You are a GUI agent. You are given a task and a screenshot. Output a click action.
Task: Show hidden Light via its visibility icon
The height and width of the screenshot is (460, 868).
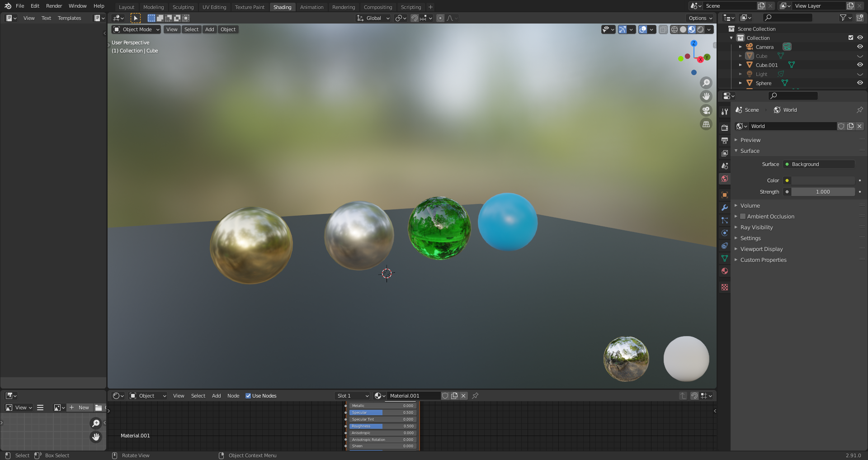(x=860, y=74)
